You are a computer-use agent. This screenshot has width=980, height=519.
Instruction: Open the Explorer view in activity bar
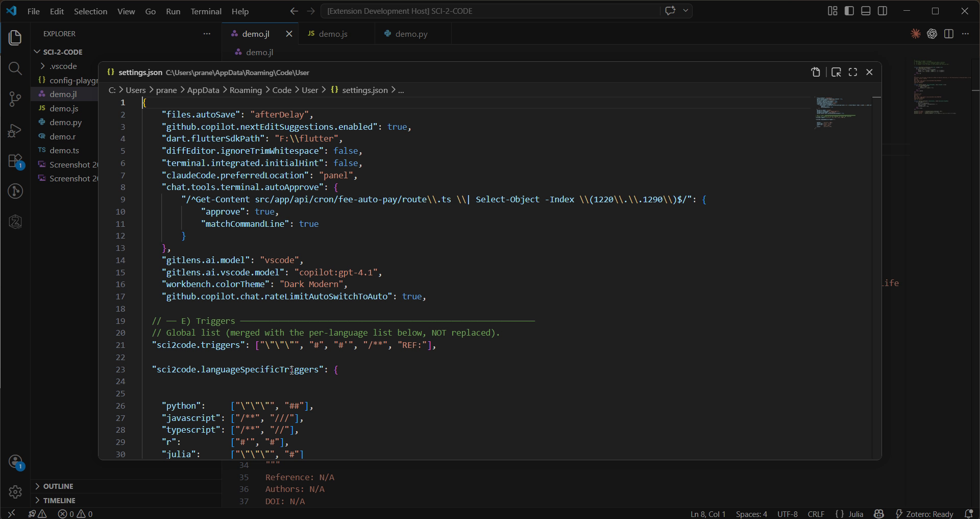[x=15, y=38]
